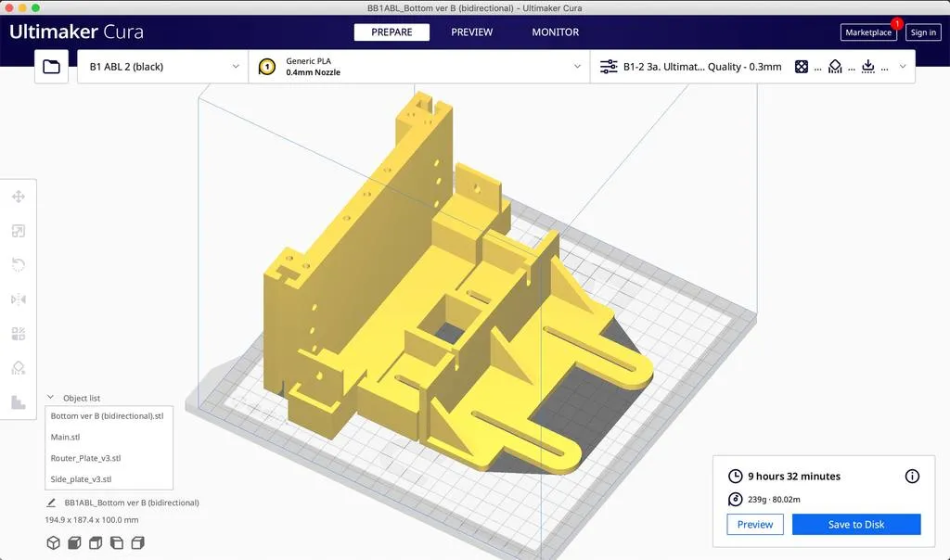
Task: Switch to 3D perspective view cube
Action: pyautogui.click(x=53, y=542)
